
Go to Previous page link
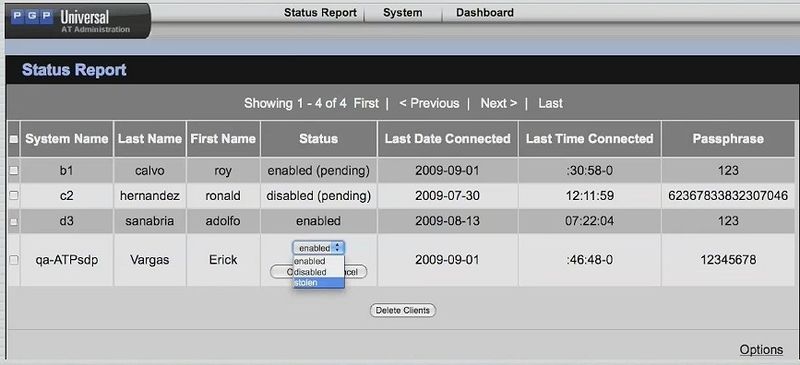pyautogui.click(x=429, y=103)
